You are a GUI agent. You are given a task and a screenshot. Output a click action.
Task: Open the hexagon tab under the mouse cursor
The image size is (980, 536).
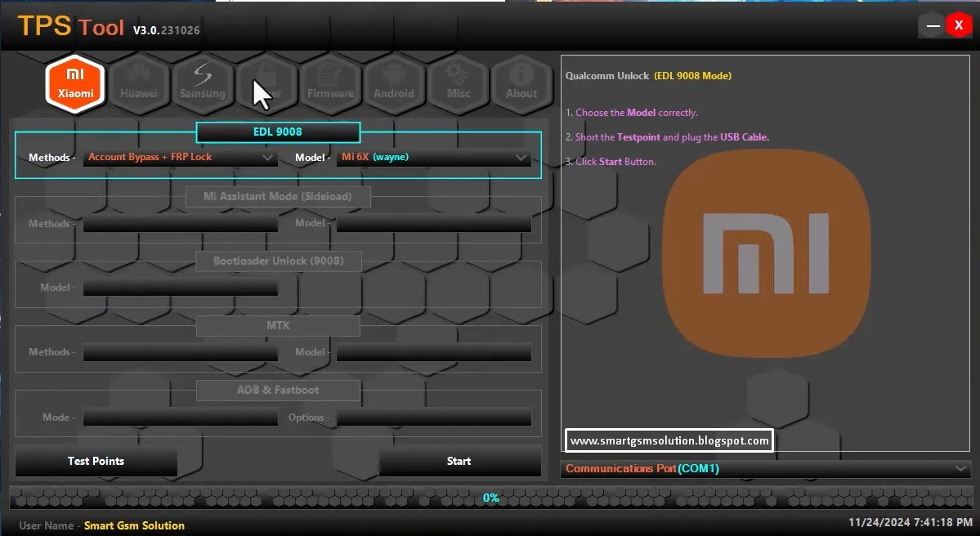(x=266, y=83)
